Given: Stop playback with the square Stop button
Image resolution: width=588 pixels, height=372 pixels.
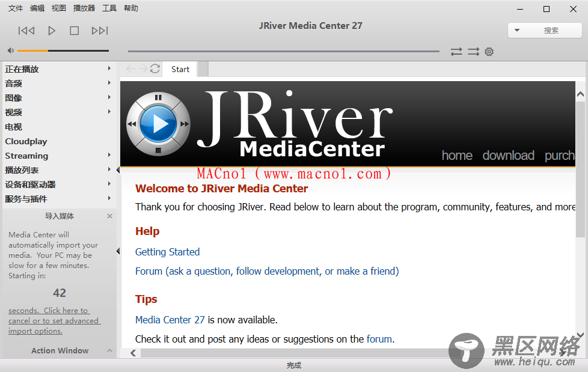Looking at the screenshot, I should click(x=74, y=31).
